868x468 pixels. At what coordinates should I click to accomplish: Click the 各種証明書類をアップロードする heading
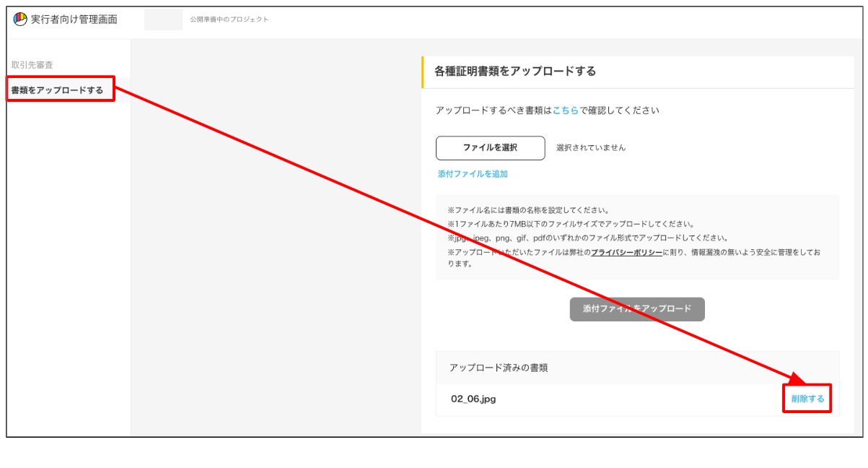pos(515,71)
